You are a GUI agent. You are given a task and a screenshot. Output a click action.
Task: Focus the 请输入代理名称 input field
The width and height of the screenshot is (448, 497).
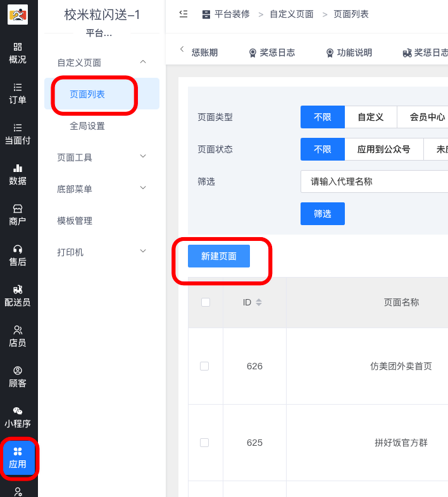[x=375, y=181]
